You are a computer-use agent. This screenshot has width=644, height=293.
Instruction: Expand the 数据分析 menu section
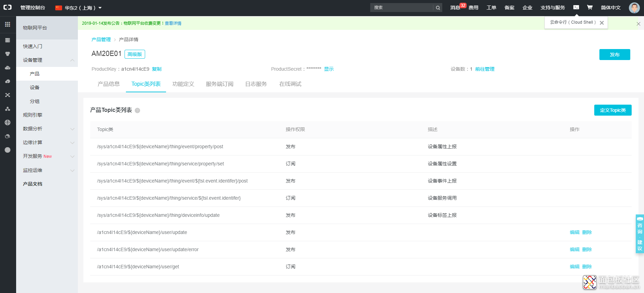pyautogui.click(x=72, y=129)
